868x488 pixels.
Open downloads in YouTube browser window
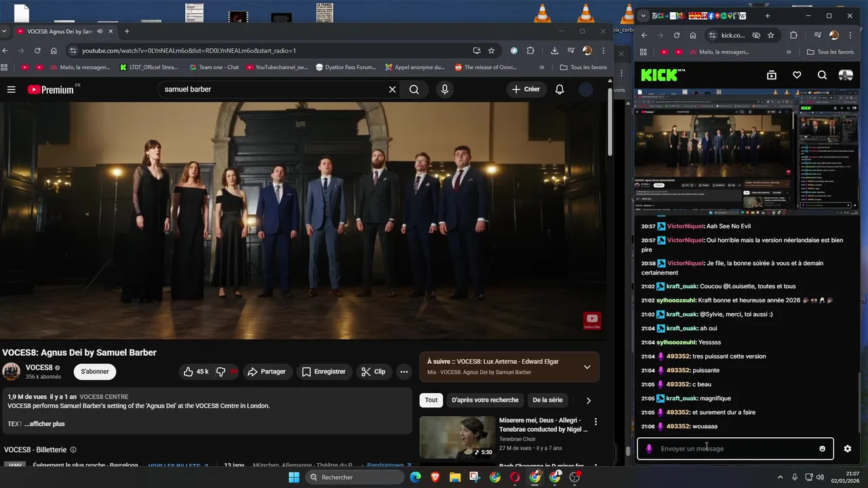coord(555,50)
